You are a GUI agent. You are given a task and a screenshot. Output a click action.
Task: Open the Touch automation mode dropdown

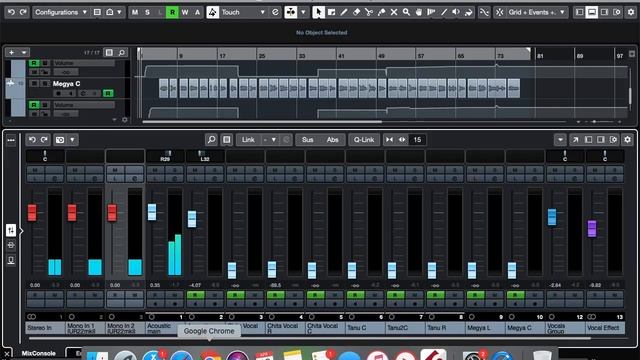click(x=243, y=12)
